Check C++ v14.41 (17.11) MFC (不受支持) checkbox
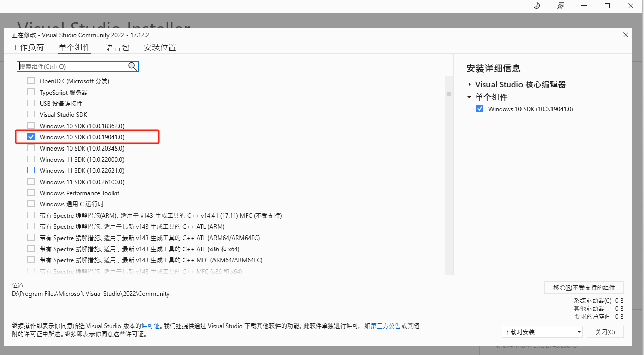This screenshot has height=355, width=644. (31, 215)
